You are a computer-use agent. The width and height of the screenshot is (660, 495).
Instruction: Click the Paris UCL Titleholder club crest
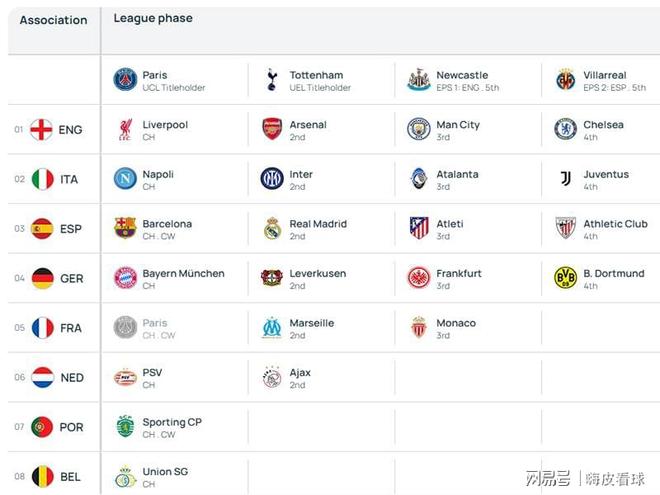point(125,80)
